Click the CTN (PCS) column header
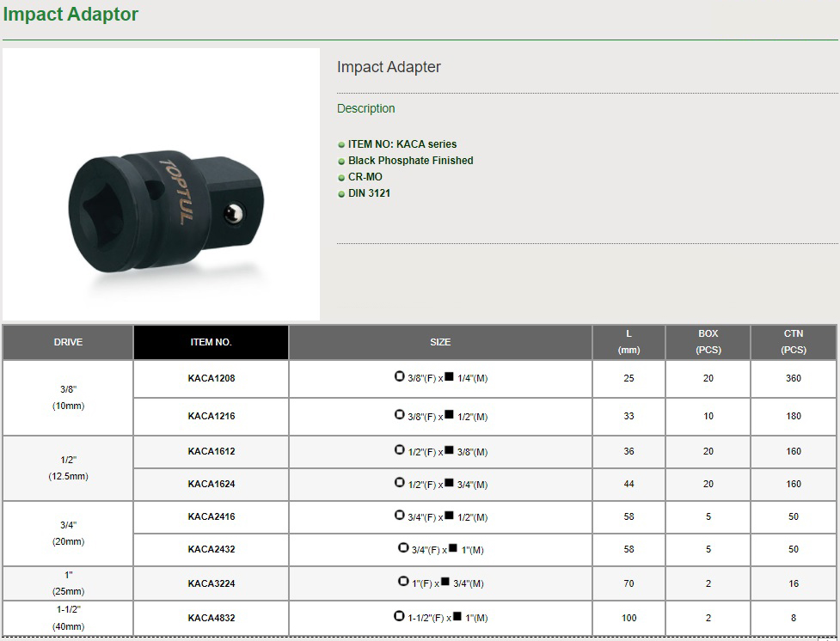 (793, 342)
